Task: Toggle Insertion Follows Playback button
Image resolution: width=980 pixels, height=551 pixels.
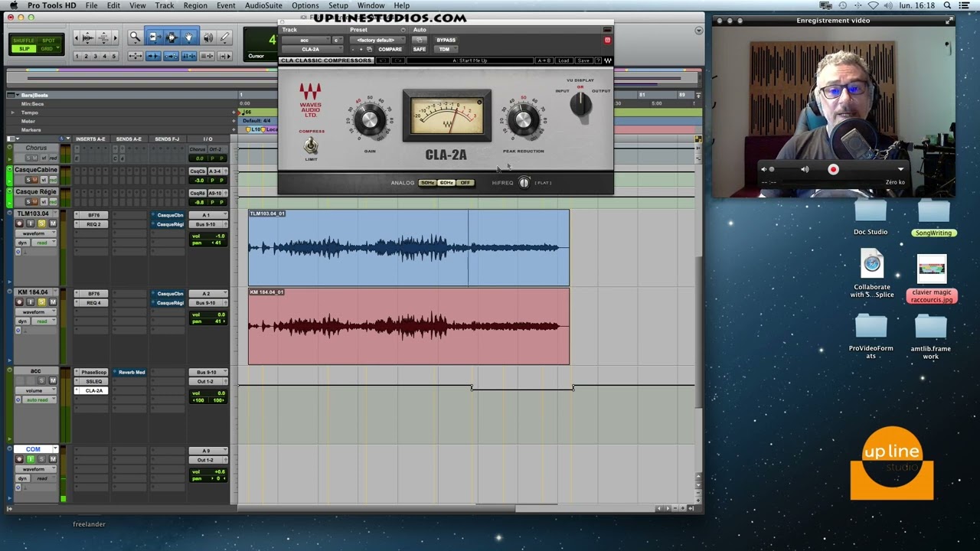Action: pyautogui.click(x=224, y=56)
